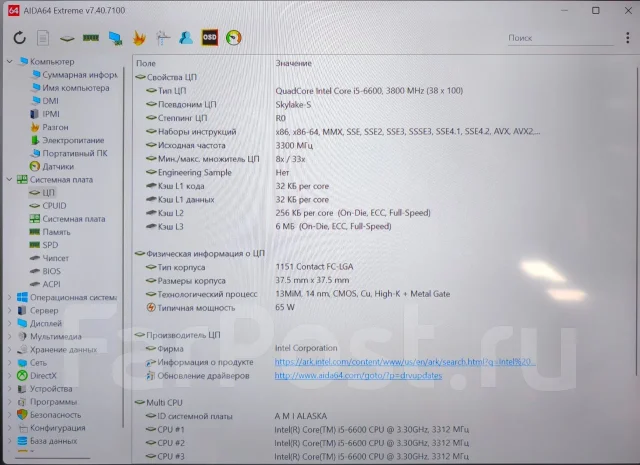This screenshot has height=465, width=640.
Task: Open the aida64.com driver updates link
Action: 358,375
